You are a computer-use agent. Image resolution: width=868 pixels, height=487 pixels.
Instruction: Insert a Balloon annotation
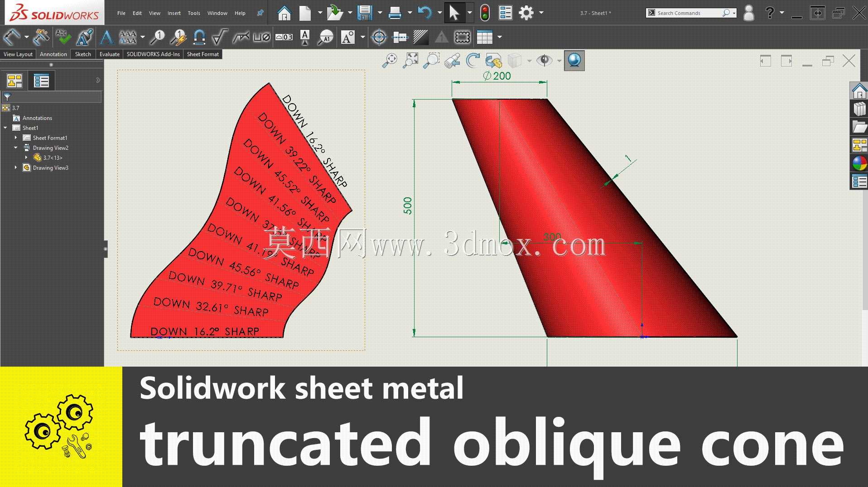coord(157,37)
